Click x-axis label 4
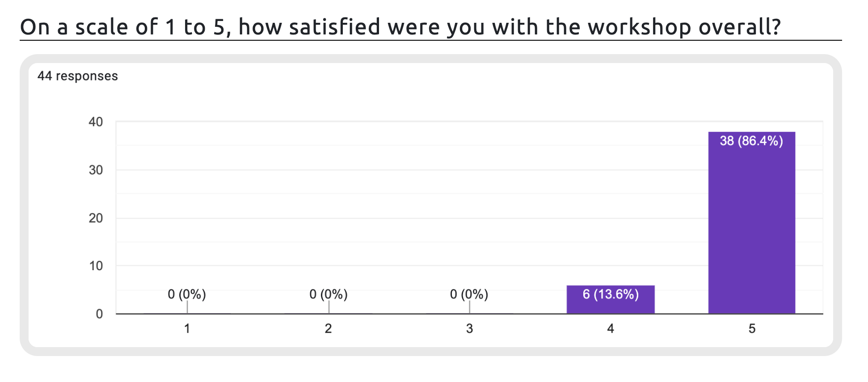 pos(611,329)
